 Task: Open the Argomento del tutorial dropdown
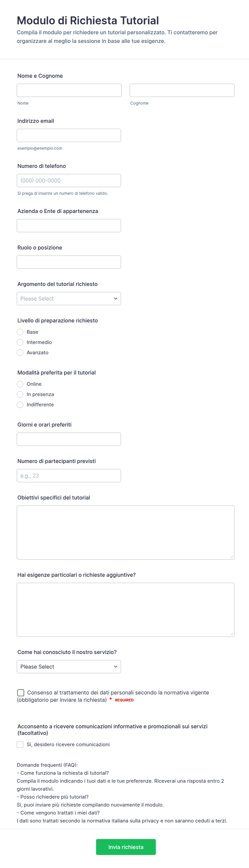click(69, 298)
